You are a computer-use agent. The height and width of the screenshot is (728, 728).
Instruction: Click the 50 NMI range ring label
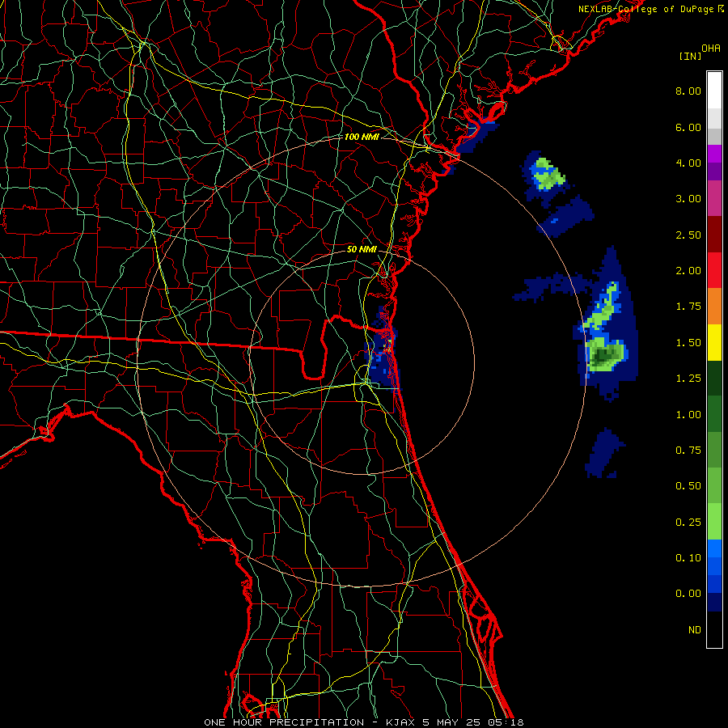[362, 249]
